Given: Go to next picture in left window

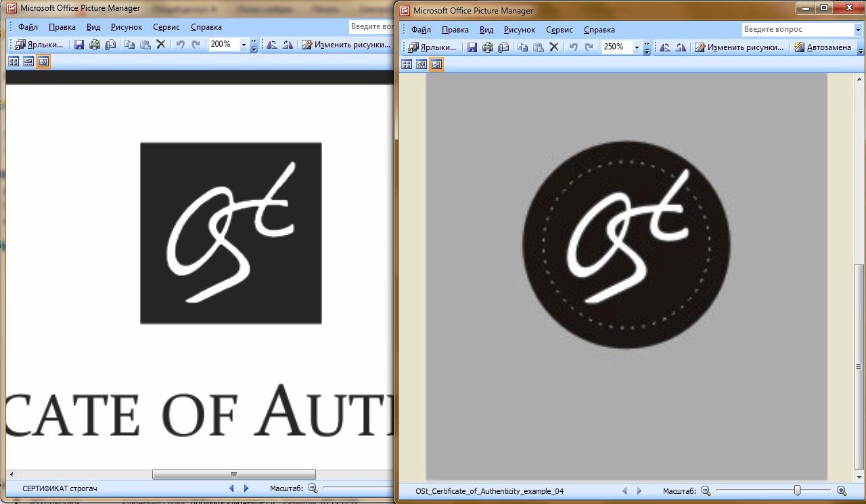Looking at the screenshot, I should tap(246, 488).
